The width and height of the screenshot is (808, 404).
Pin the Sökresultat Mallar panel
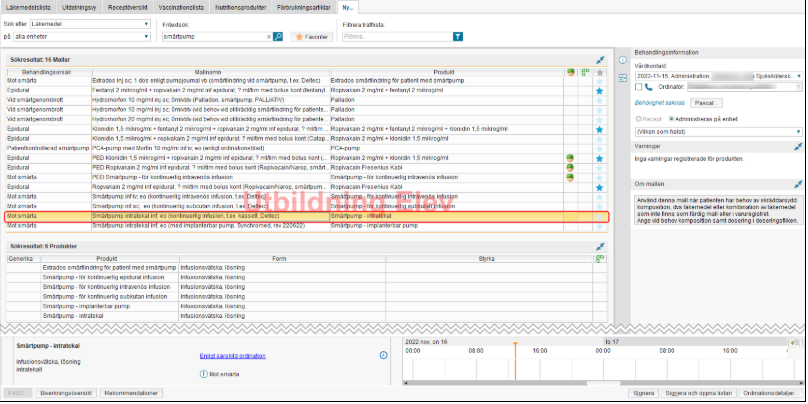pyautogui.click(x=599, y=61)
